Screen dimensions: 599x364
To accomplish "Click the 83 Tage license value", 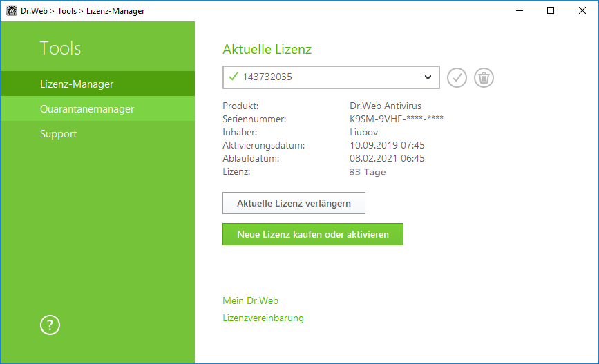I will point(368,172).
